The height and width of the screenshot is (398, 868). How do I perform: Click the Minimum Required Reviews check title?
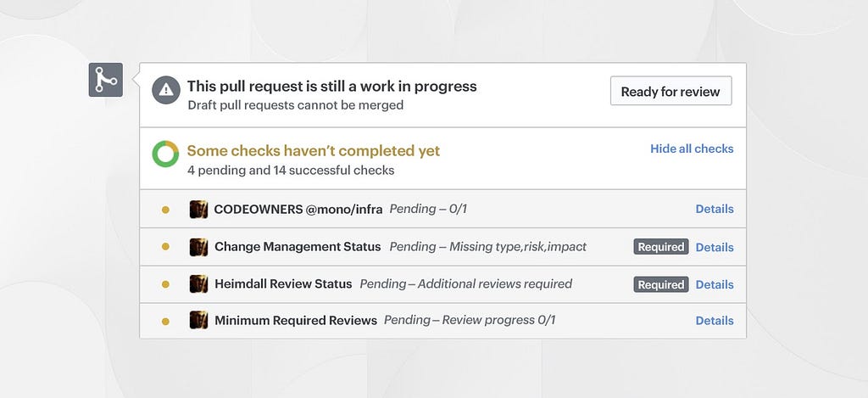pos(296,321)
